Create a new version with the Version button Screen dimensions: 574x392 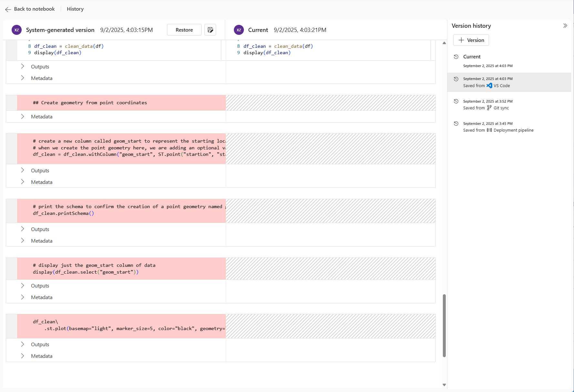471,40
